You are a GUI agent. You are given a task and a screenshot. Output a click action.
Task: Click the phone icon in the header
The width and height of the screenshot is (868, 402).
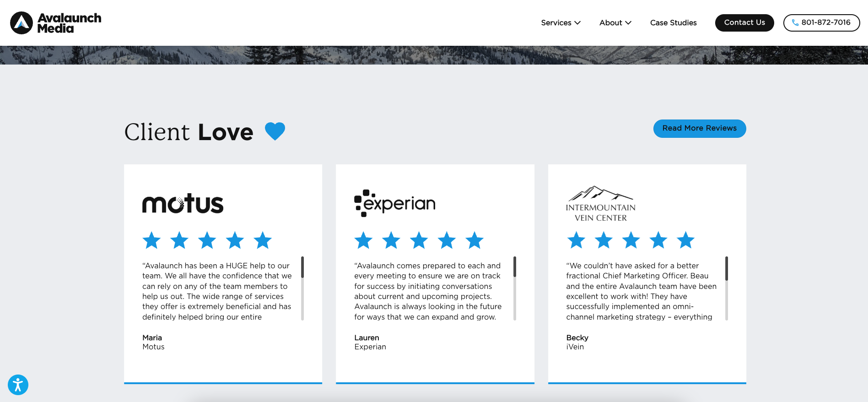click(795, 23)
